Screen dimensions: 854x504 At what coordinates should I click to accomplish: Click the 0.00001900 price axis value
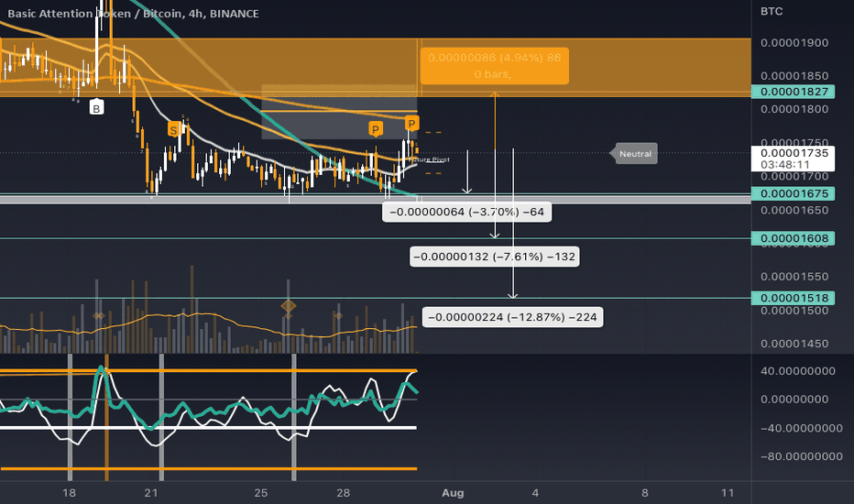(x=794, y=42)
